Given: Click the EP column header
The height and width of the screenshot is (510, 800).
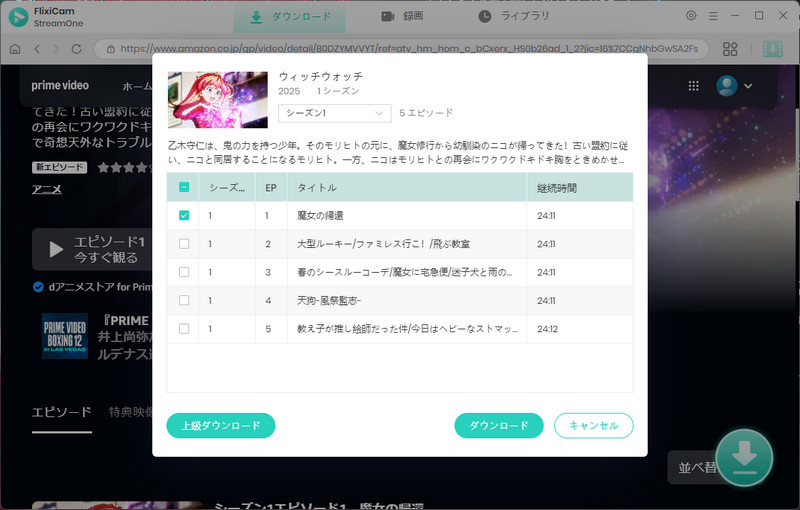Looking at the screenshot, I should tap(270, 188).
